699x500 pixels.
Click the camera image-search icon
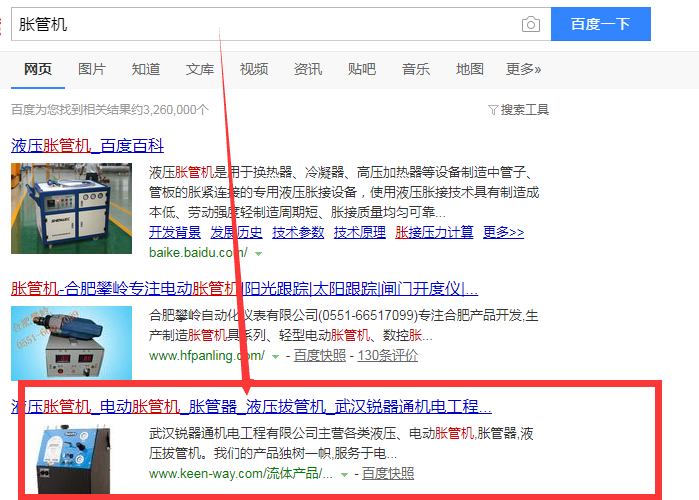click(530, 24)
